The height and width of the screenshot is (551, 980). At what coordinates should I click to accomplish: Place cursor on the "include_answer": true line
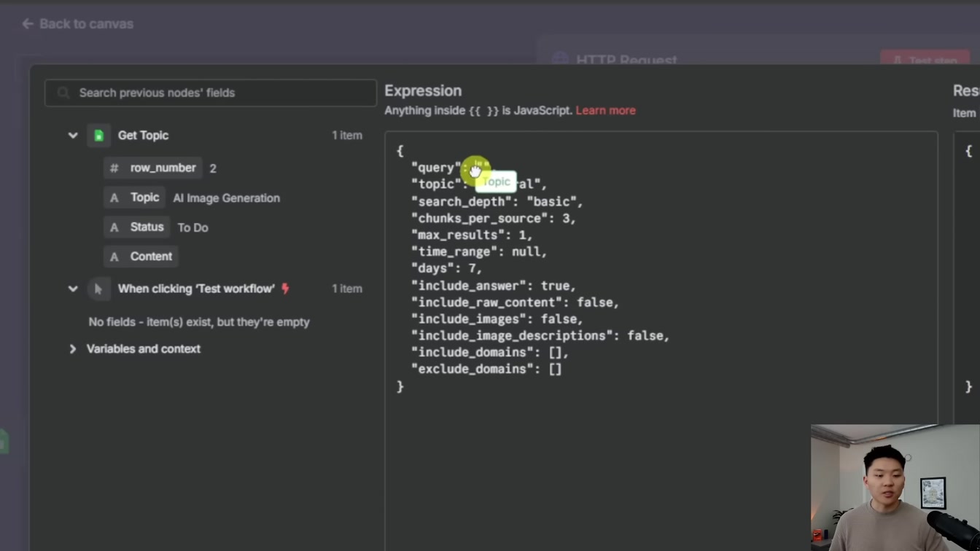pyautogui.click(x=493, y=286)
